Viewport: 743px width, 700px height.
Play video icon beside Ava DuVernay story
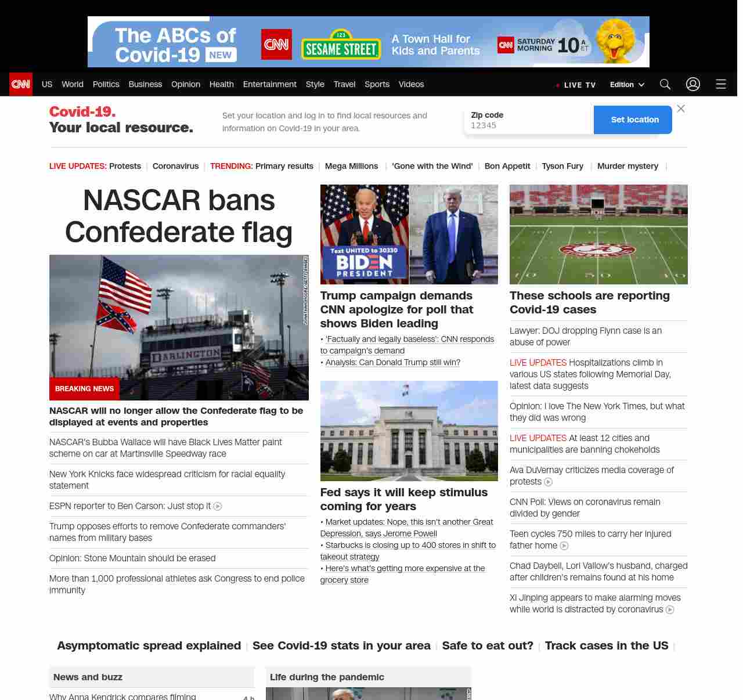[548, 482]
